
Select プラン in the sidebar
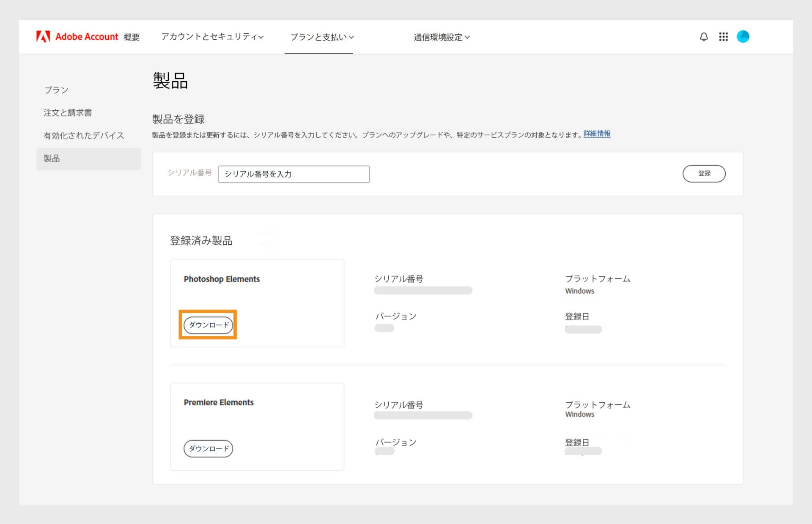[x=56, y=90]
